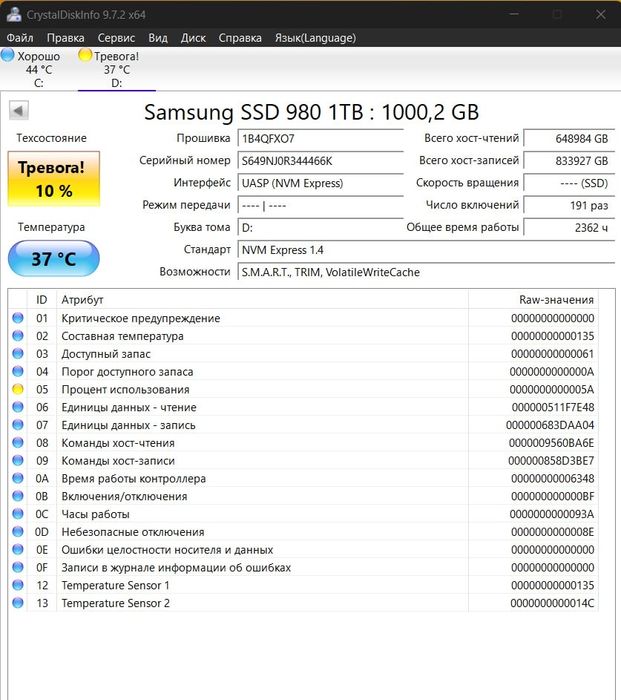Click status icon of Единицы данных - запись row
Image resolution: width=621 pixels, height=700 pixels.
click(x=18, y=425)
